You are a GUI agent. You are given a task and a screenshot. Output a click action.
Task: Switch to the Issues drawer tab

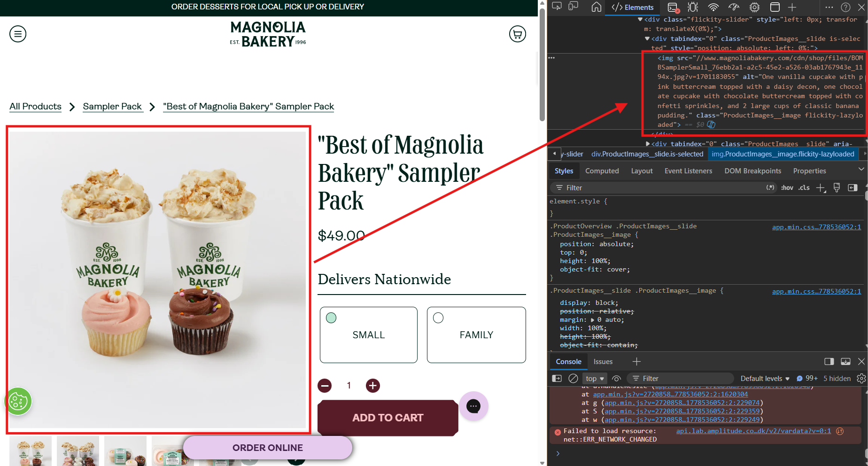tap(603, 361)
